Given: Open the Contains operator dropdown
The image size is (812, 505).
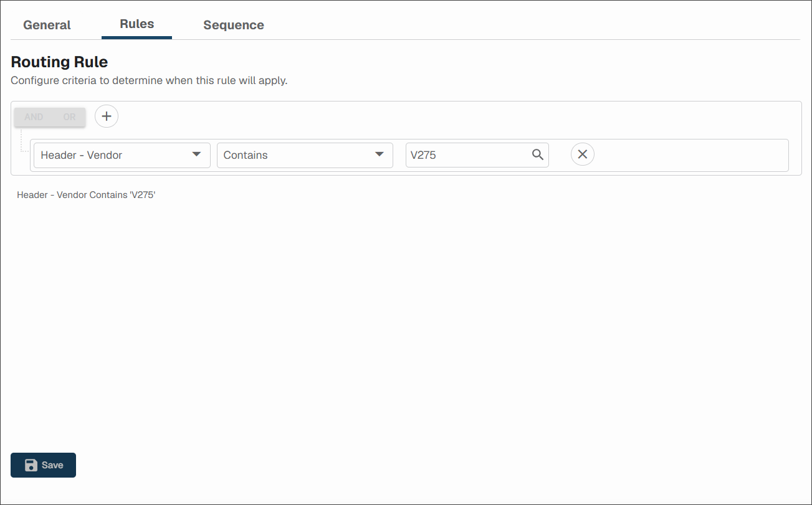Looking at the screenshot, I should (x=305, y=155).
